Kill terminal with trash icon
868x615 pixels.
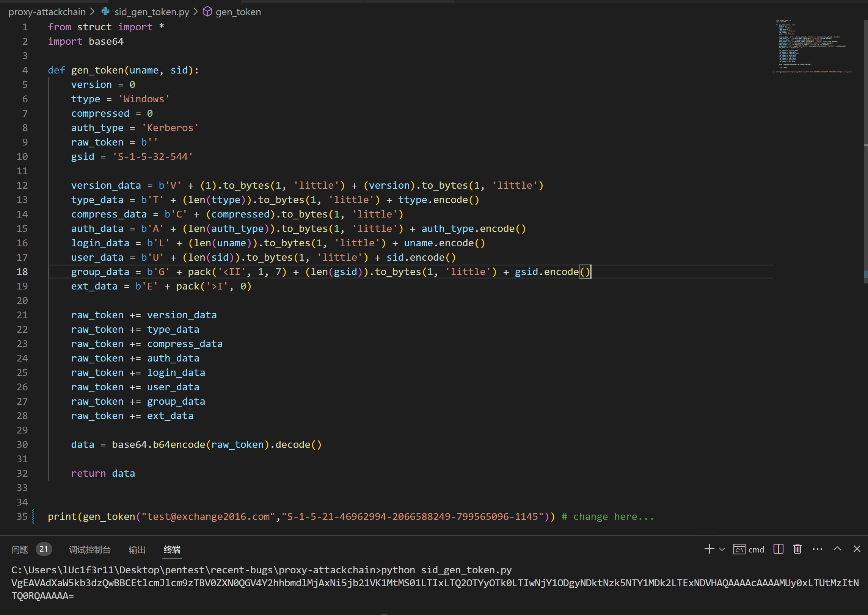(x=797, y=549)
